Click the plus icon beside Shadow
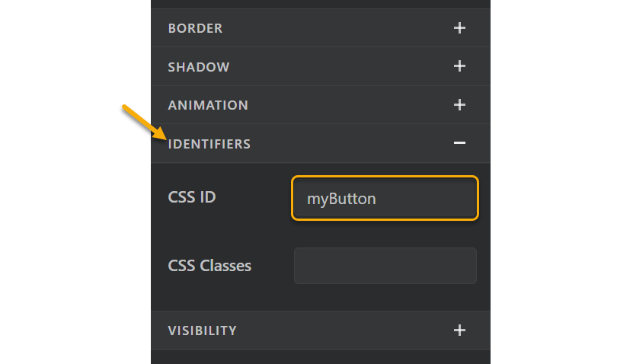This screenshot has height=364, width=633. click(459, 66)
